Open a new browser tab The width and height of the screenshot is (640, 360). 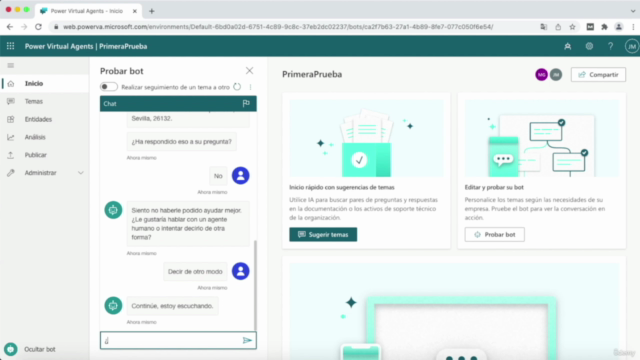tap(151, 11)
